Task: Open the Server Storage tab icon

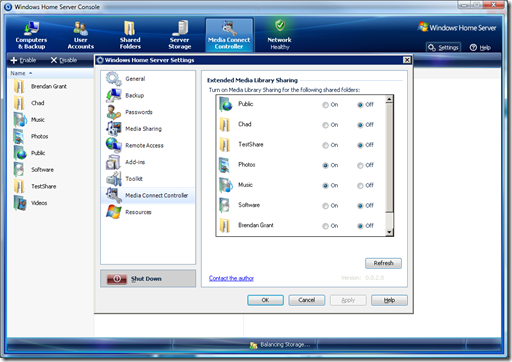Action: click(180, 28)
